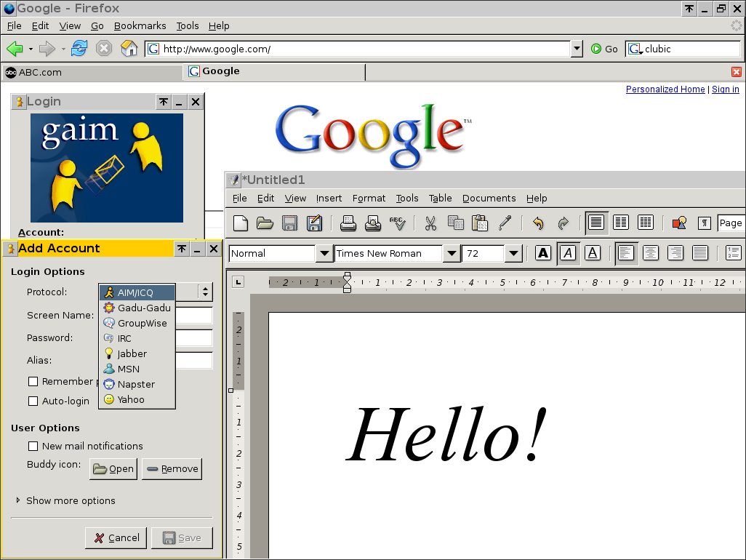Screen dimensions: 746x560
Task: Create a new document in the word processor
Action: point(241,223)
